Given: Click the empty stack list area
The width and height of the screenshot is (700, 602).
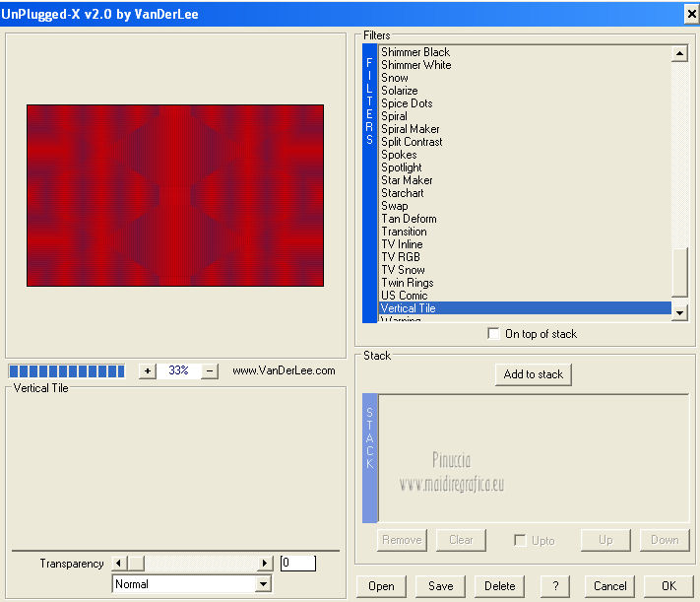Looking at the screenshot, I should (x=534, y=458).
